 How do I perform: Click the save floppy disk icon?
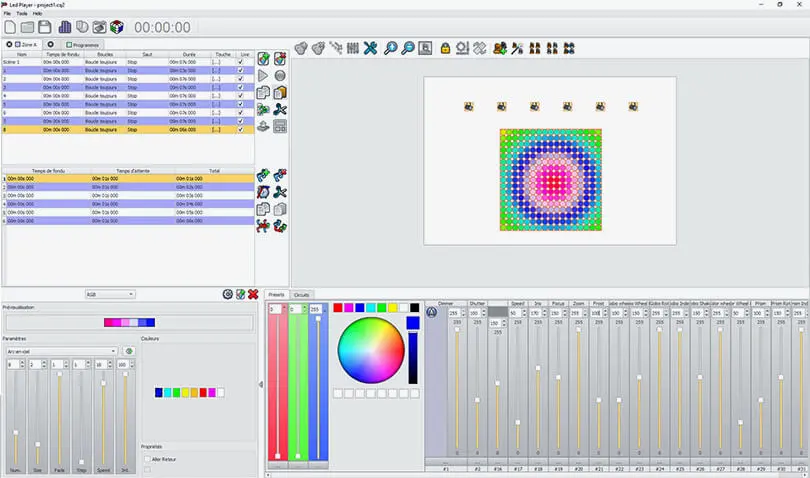pyautogui.click(x=45, y=27)
